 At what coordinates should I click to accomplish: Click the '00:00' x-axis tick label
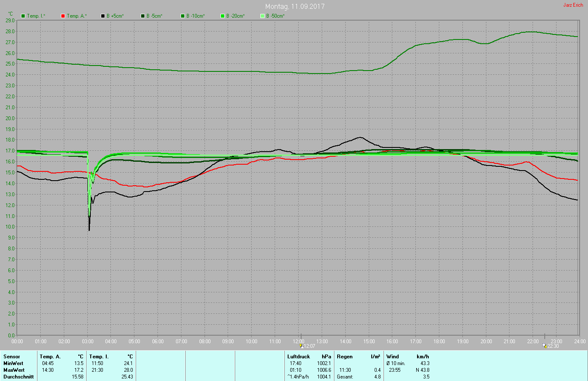pos(17,342)
